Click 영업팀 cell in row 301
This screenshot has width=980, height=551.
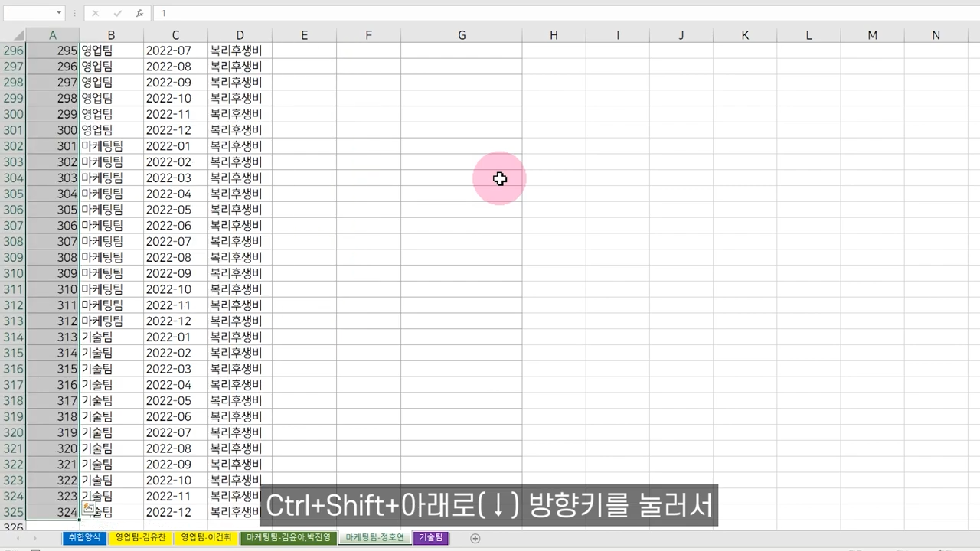point(111,130)
